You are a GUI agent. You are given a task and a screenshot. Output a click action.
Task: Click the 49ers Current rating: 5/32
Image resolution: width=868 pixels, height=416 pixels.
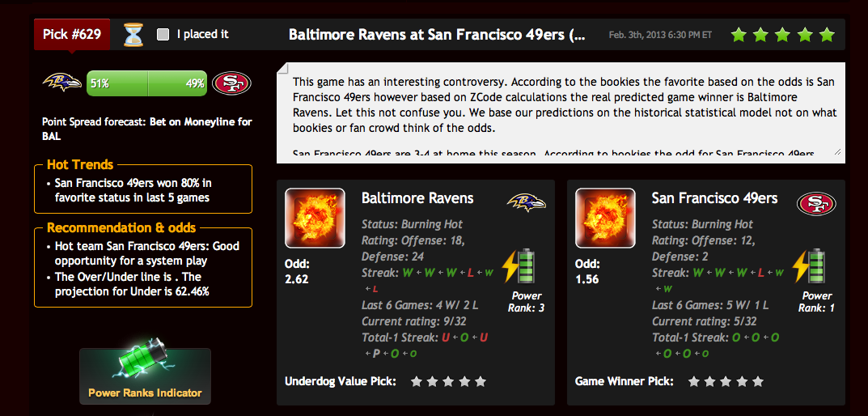(704, 321)
